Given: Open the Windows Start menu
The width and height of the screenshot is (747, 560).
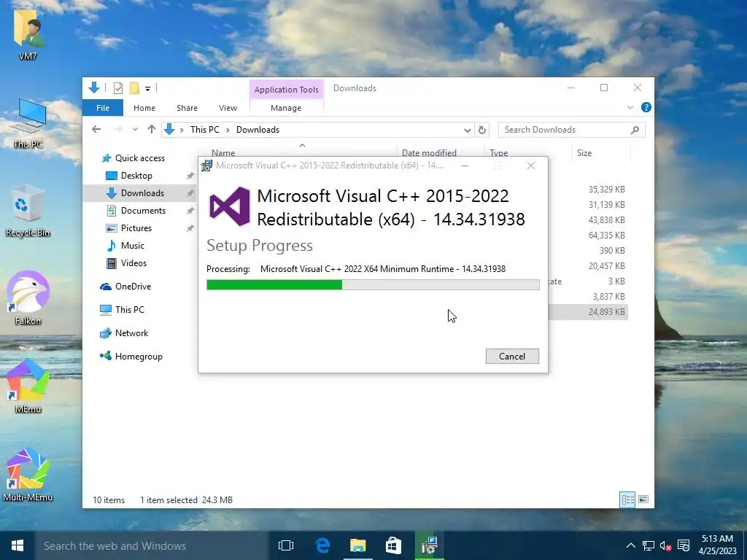Looking at the screenshot, I should [x=18, y=545].
